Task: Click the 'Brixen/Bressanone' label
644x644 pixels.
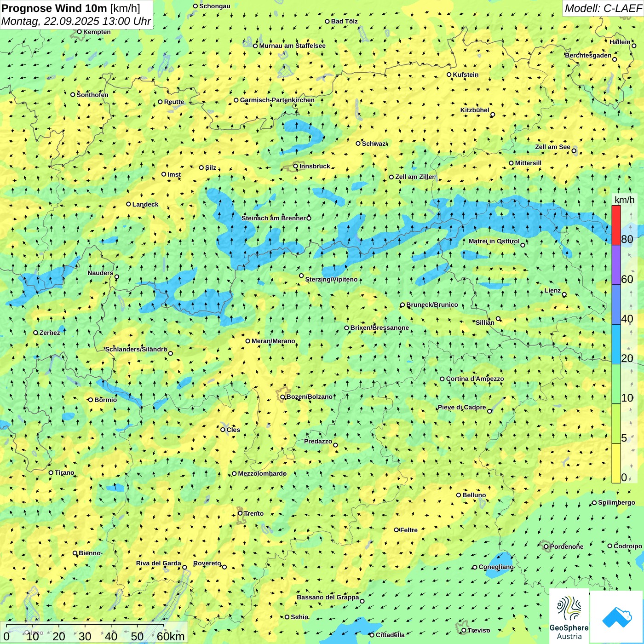Action: [379, 328]
